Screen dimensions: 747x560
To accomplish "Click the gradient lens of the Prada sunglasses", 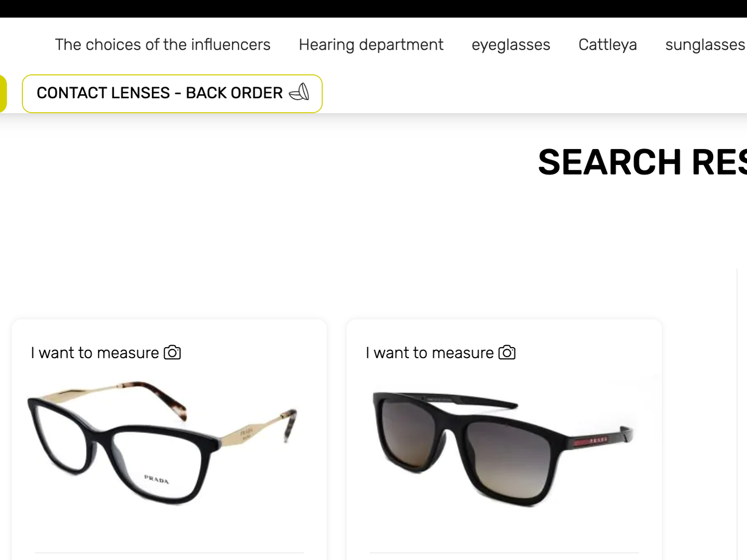I will point(507,458).
